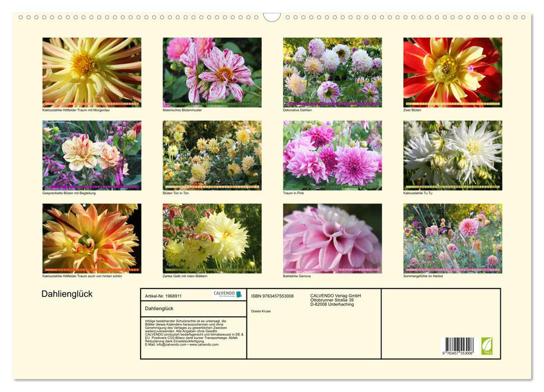Open the Gesprenkelte Blüten mit Begleitung photo
This screenshot has width=544, height=392.
click(x=92, y=155)
